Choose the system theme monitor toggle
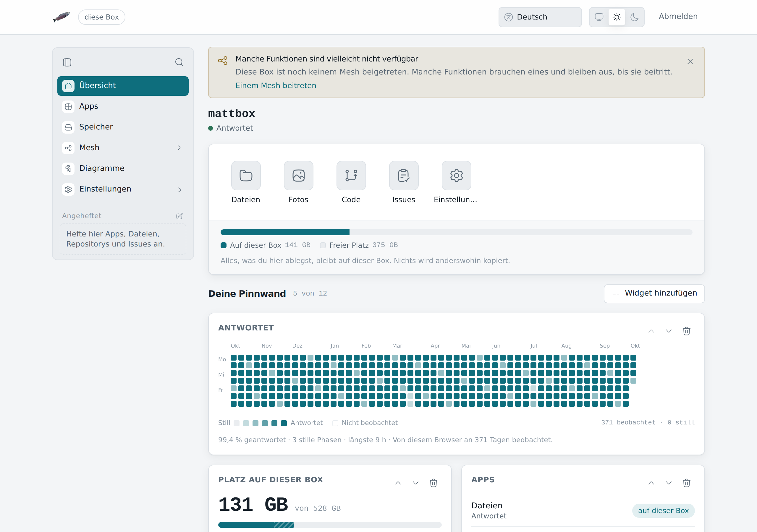The height and width of the screenshot is (532, 757). [x=599, y=17]
